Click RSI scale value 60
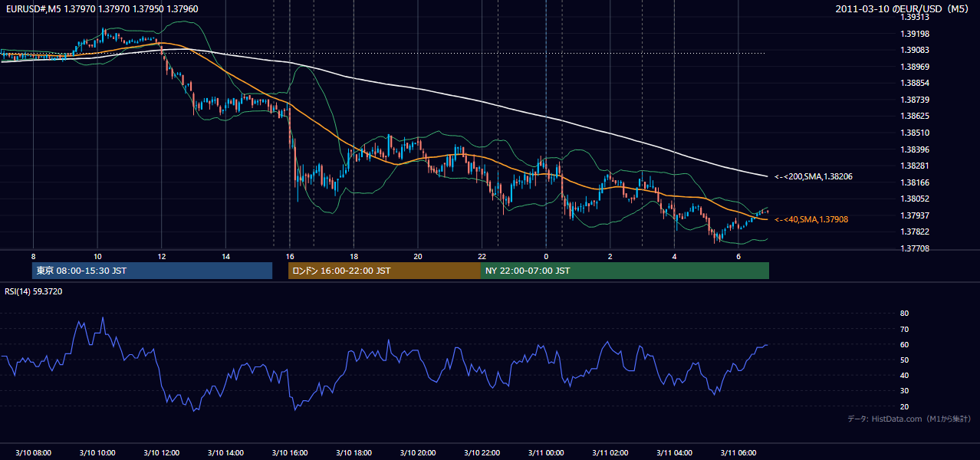The width and height of the screenshot is (980, 460). 905,344
